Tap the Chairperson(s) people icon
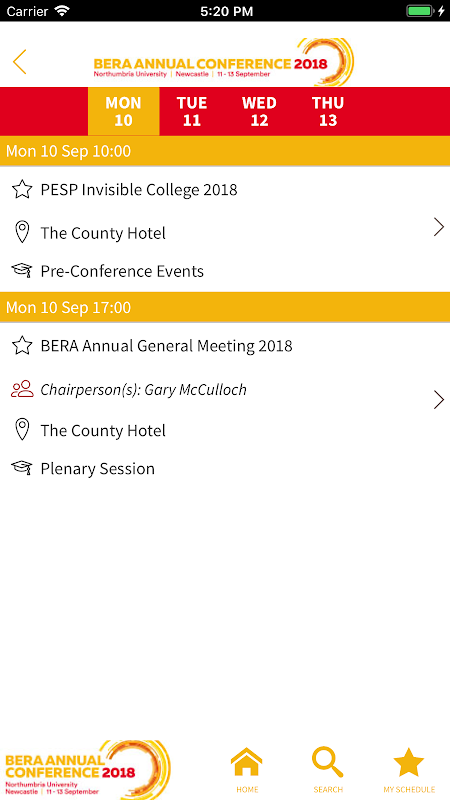This screenshot has width=450, height=800. [x=22, y=389]
